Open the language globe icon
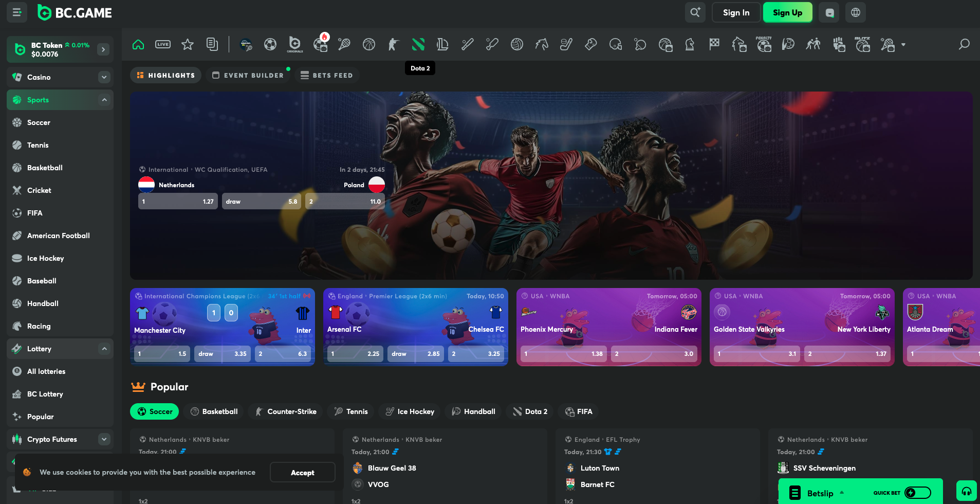Screen dimensions: 980x504 coord(856,12)
